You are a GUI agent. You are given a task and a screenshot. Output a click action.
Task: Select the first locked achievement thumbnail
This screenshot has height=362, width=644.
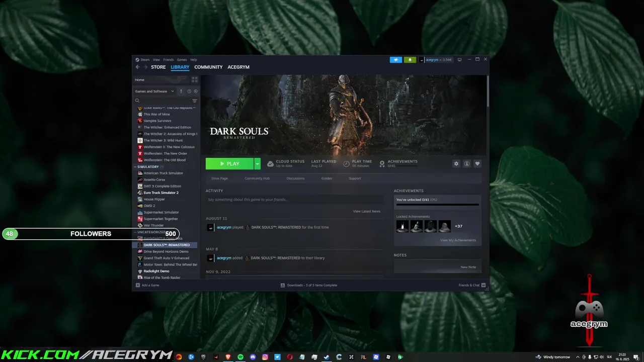pos(403,226)
